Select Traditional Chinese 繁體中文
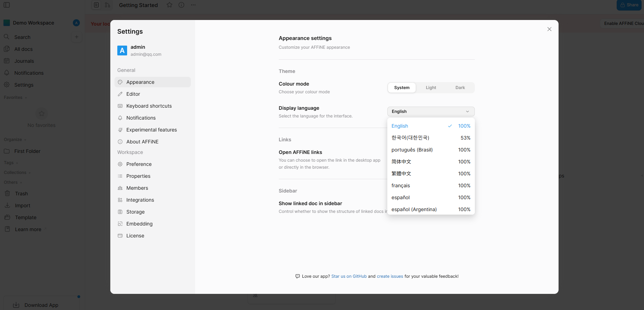This screenshot has width=644, height=310. point(431,174)
